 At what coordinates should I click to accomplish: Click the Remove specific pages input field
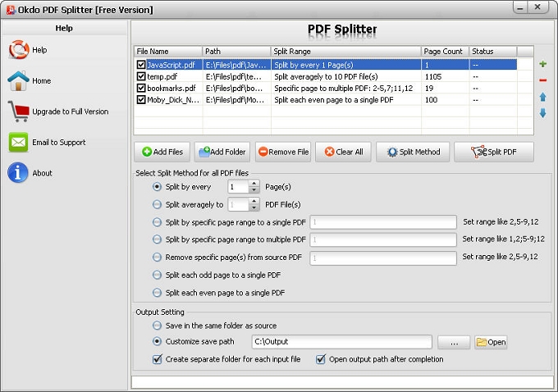coord(383,258)
